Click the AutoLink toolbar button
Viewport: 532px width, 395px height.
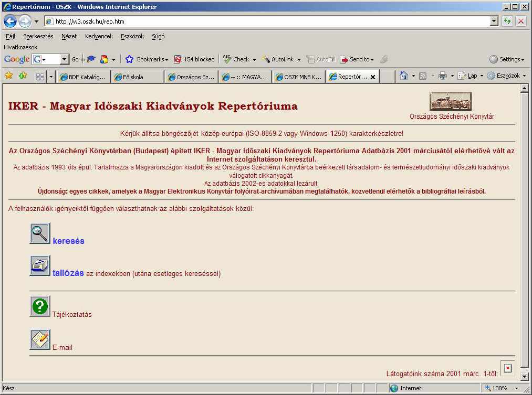point(278,59)
